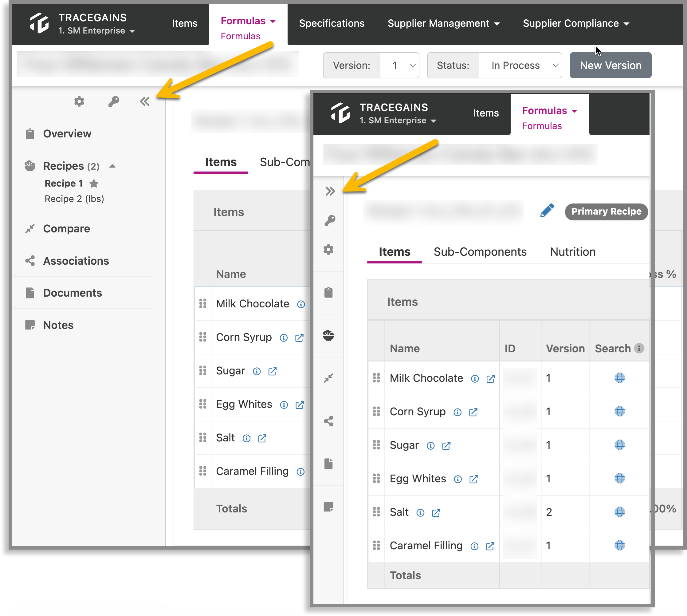
Task: Open Compare in the left sidebar
Action: 66,228
